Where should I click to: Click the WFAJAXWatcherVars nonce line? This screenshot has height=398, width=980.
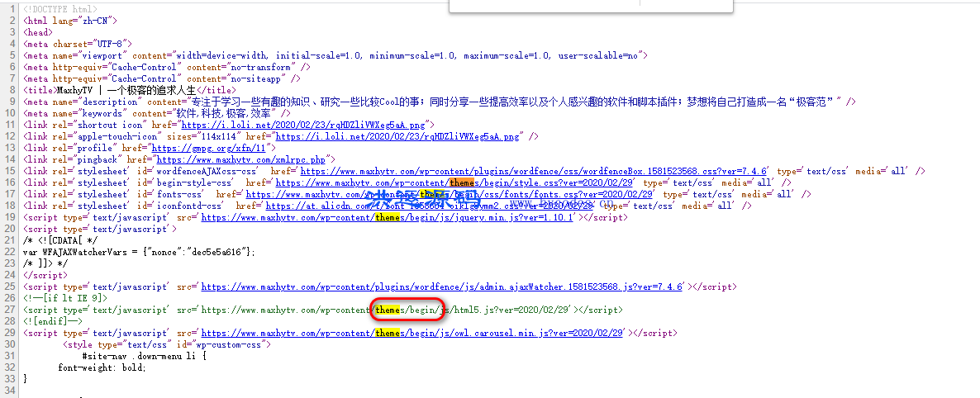(x=139, y=252)
